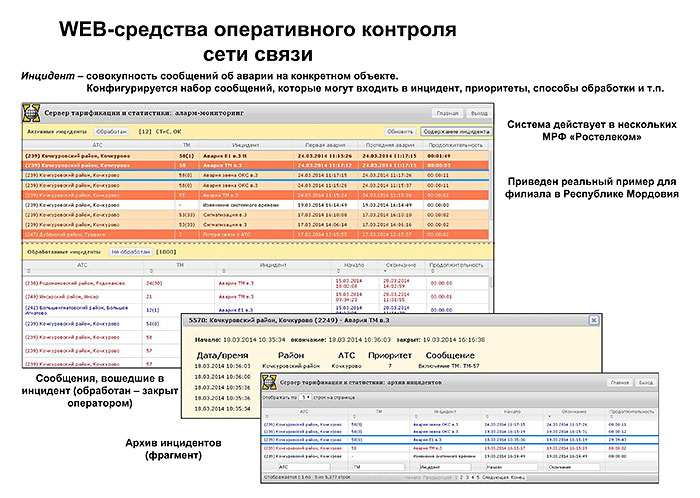Open the rows-per-page dropdown in the archive

click(305, 397)
